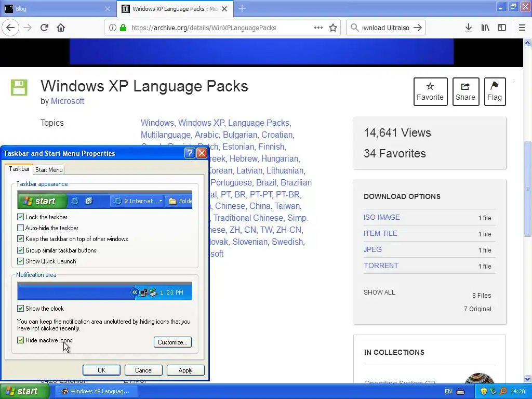This screenshot has height=399, width=532.
Task: Toggle Show Quick Launch checkbox
Action: 20,261
